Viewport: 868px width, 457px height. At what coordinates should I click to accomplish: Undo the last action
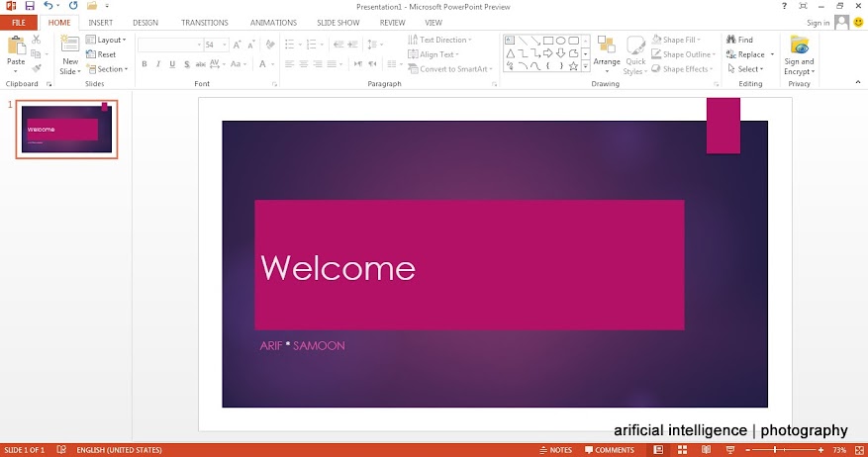click(48, 6)
